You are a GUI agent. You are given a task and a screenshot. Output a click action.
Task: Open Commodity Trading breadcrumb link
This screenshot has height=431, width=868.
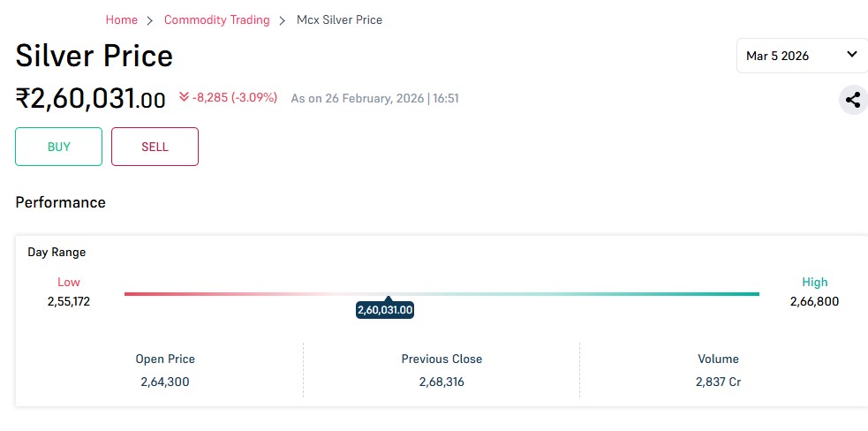216,19
